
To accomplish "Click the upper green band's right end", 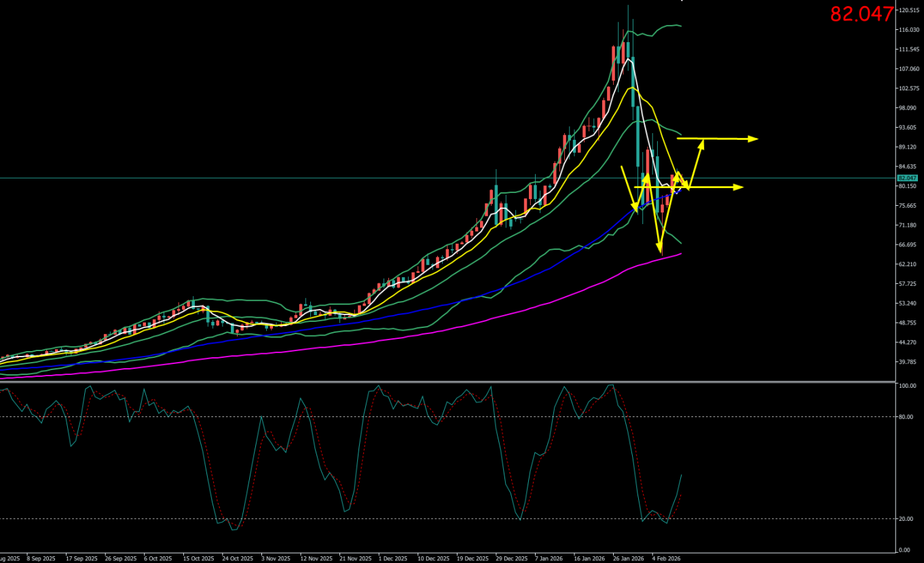I will (x=681, y=26).
